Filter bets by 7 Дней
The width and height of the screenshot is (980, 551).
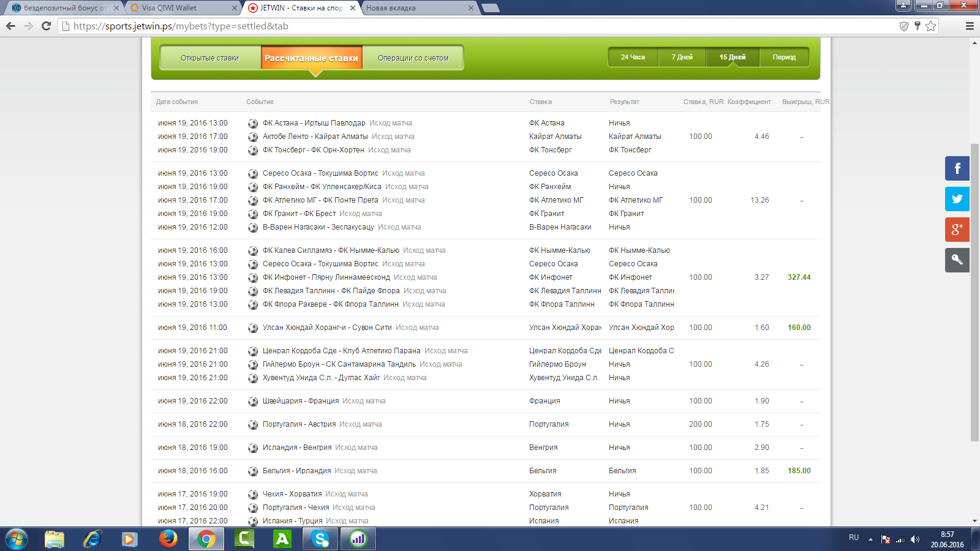(682, 57)
